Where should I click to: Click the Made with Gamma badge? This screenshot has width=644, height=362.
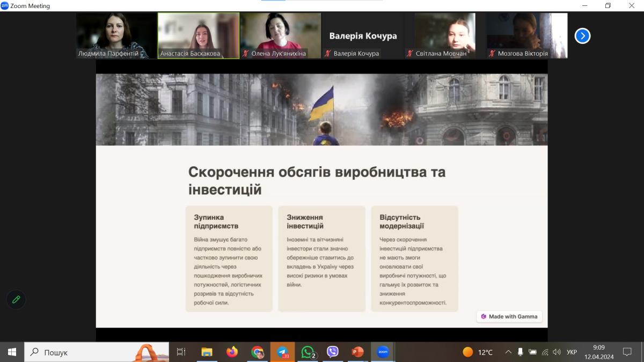[x=509, y=316]
